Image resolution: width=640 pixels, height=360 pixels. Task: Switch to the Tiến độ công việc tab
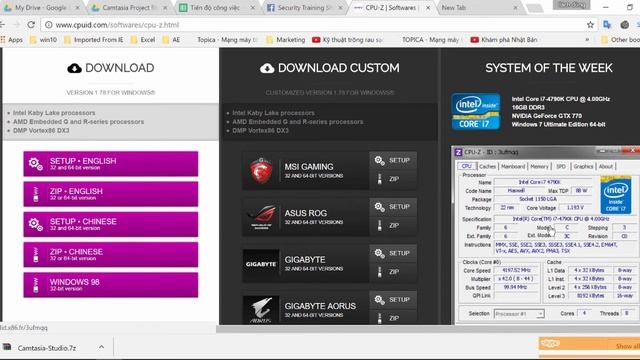(216, 8)
